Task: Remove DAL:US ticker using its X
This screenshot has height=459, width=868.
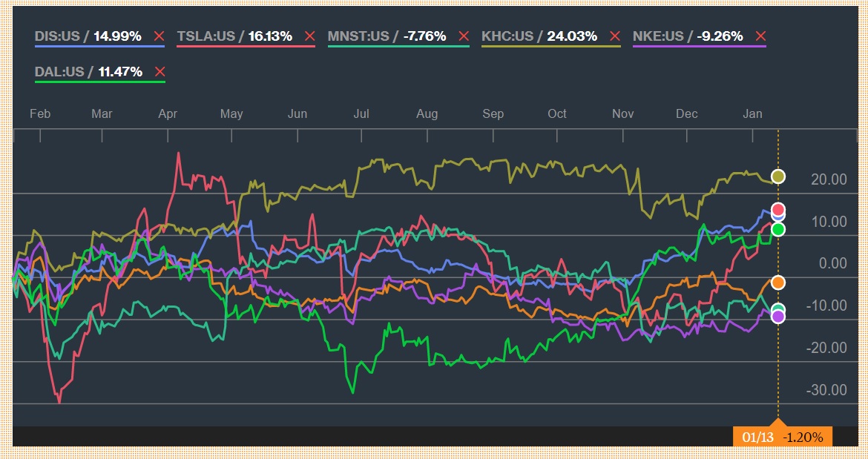Action: click(160, 72)
